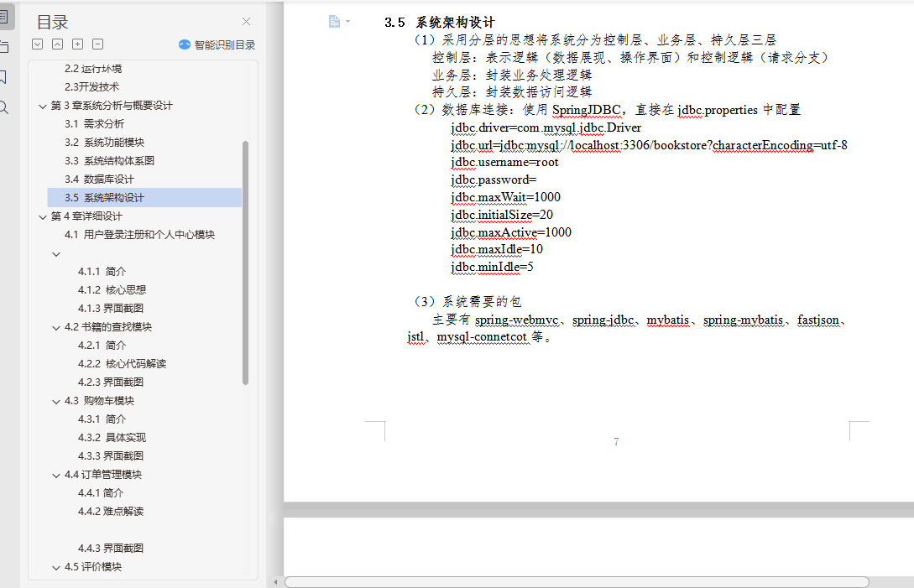Open 4.2.2 核心代码解读 entry
The image size is (914, 588).
(122, 364)
